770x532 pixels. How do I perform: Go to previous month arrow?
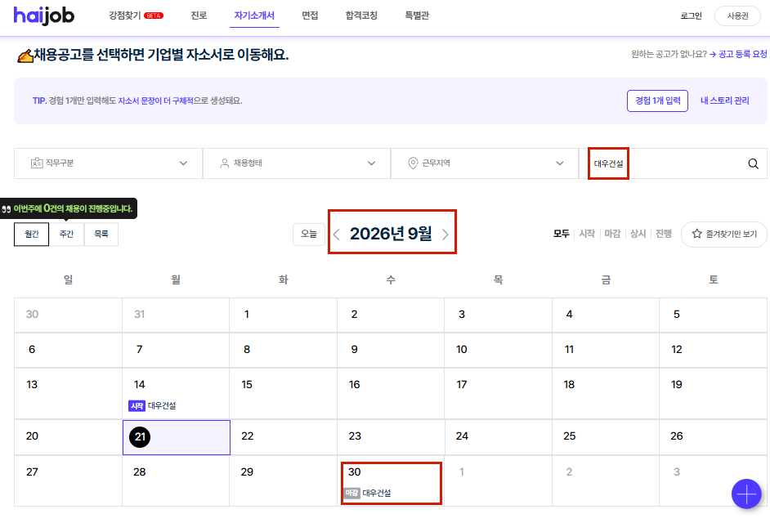(337, 234)
